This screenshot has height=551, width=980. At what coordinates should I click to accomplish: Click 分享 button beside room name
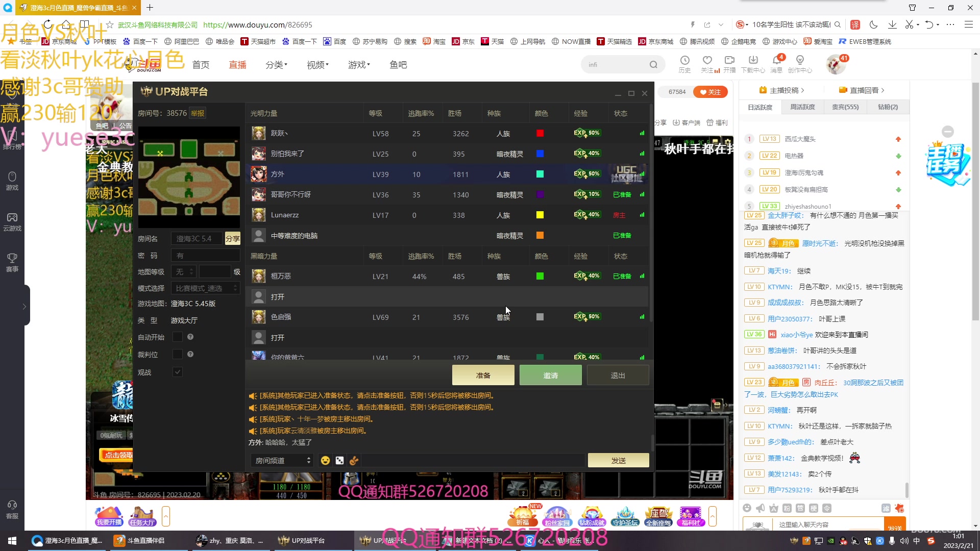coord(232,239)
